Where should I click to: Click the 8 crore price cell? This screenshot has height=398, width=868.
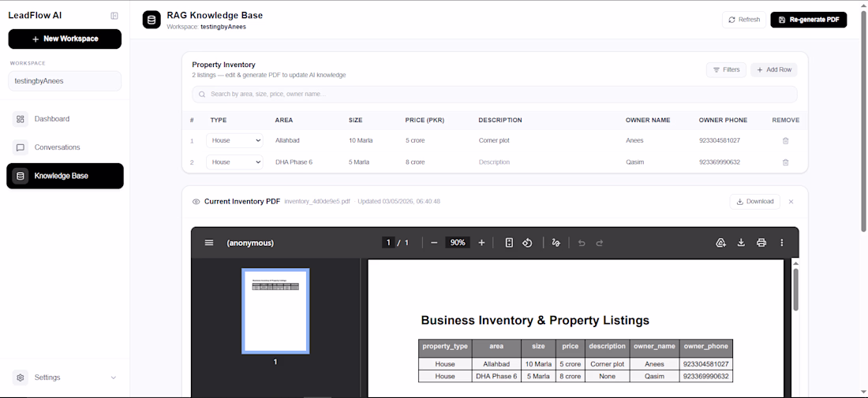(415, 162)
